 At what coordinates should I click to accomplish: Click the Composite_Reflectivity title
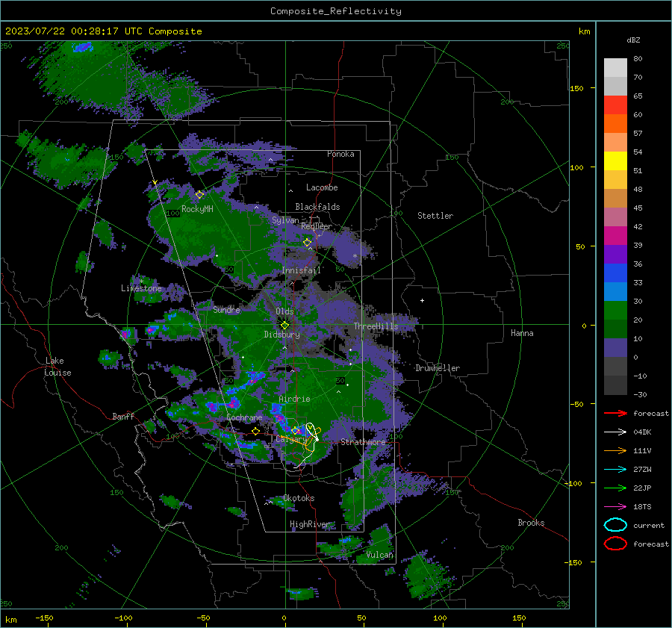pyautogui.click(x=335, y=11)
